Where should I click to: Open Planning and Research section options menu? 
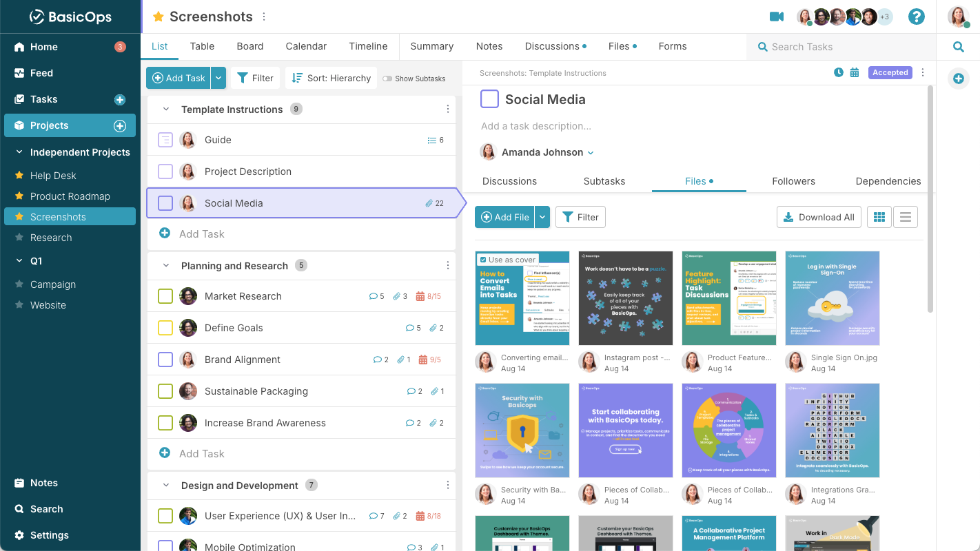tap(448, 265)
